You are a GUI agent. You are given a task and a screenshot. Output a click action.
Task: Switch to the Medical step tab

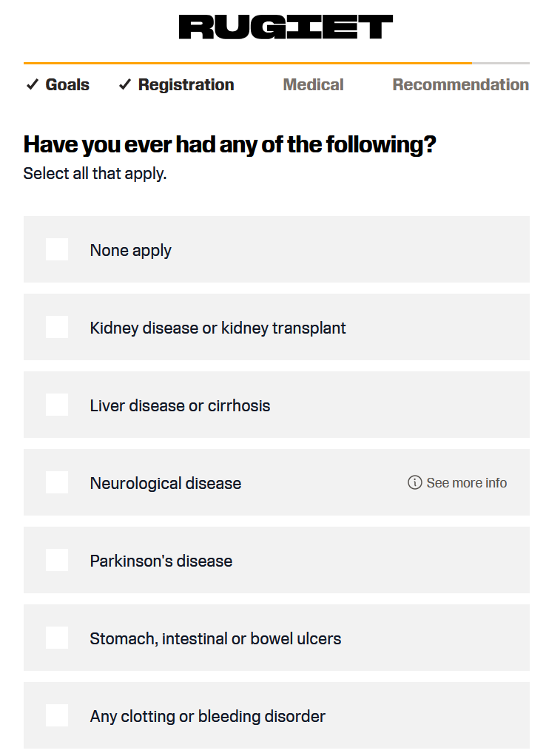pos(313,85)
